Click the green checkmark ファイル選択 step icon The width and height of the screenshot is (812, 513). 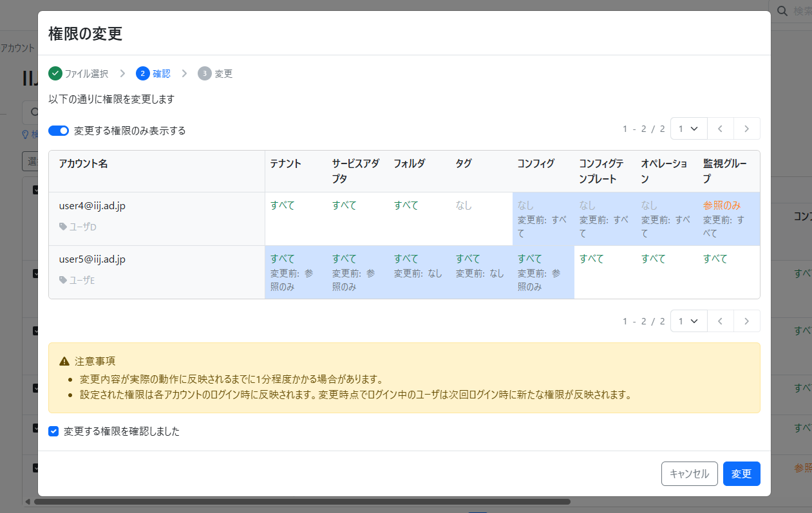click(x=55, y=73)
